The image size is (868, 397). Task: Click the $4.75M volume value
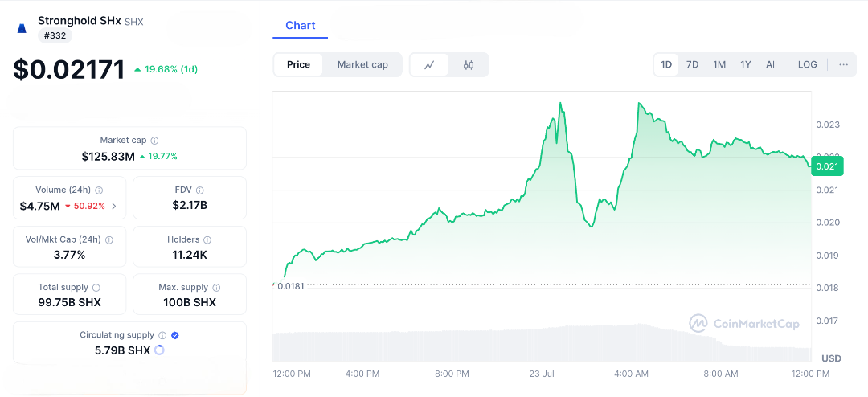click(40, 207)
